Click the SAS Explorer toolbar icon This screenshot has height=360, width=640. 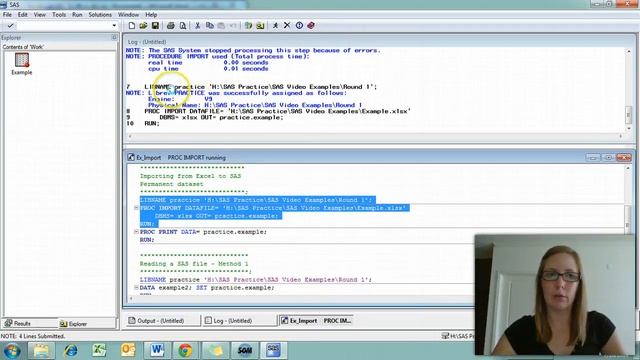[x=260, y=25]
